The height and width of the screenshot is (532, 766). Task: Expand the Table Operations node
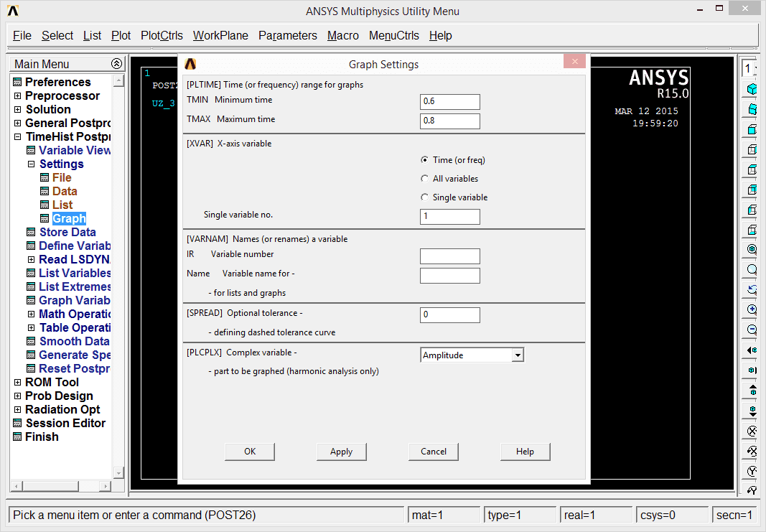pyautogui.click(x=31, y=328)
